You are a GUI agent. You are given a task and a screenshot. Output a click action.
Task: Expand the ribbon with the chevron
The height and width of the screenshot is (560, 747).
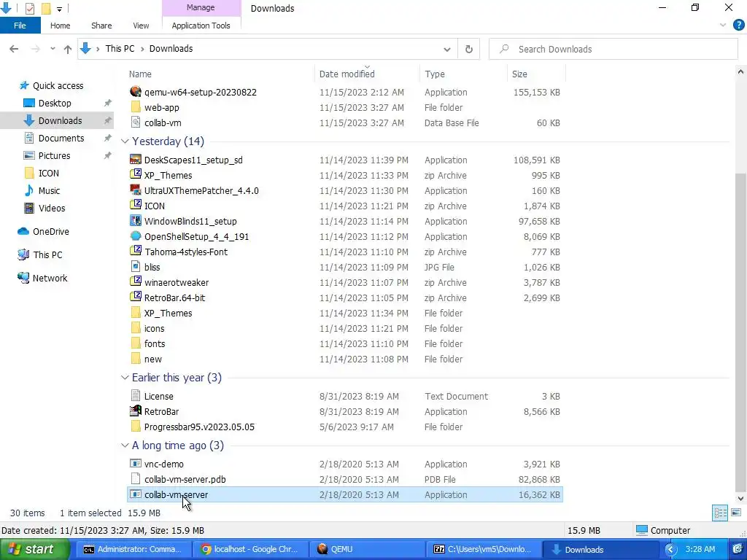coord(723,26)
